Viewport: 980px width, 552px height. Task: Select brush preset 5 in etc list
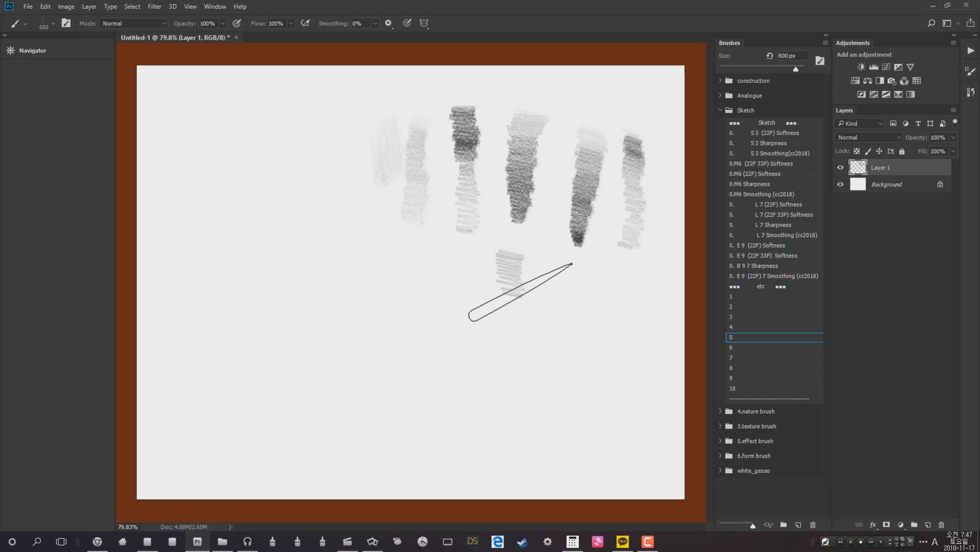tap(773, 337)
